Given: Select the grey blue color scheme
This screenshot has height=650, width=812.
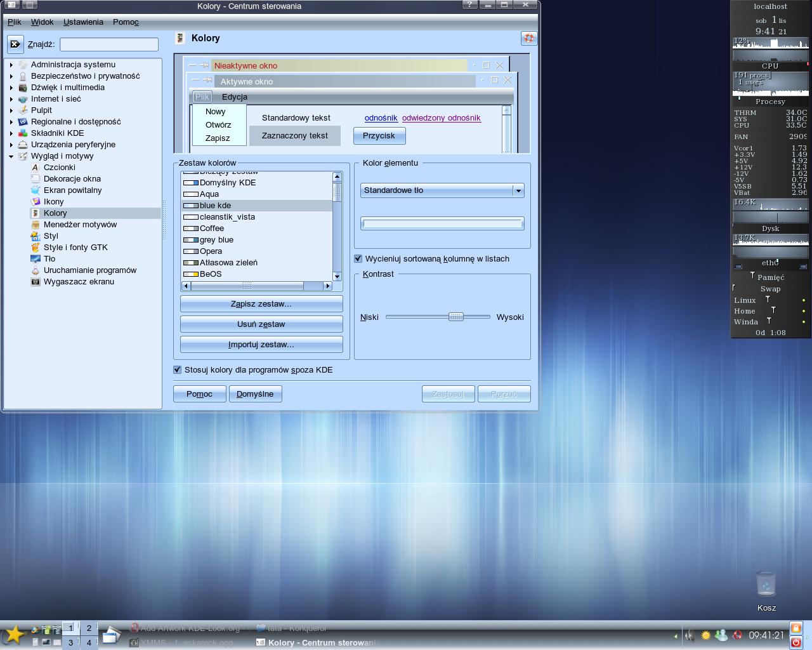Looking at the screenshot, I should click(x=256, y=240).
